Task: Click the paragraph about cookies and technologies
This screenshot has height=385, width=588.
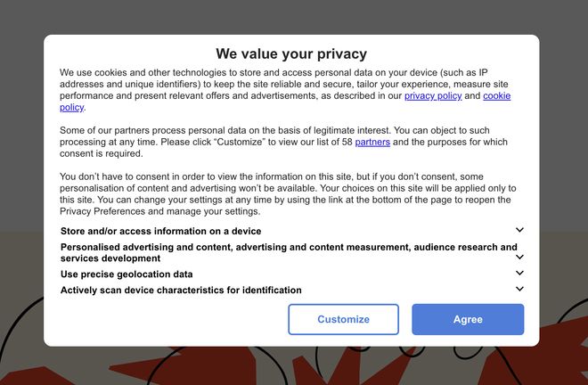Action: pos(267,84)
